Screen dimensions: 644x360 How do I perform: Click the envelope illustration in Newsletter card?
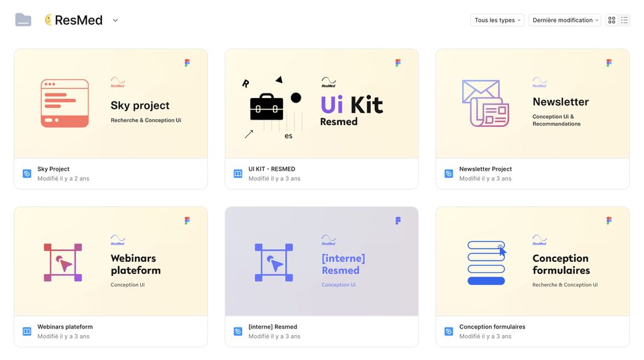tap(486, 103)
